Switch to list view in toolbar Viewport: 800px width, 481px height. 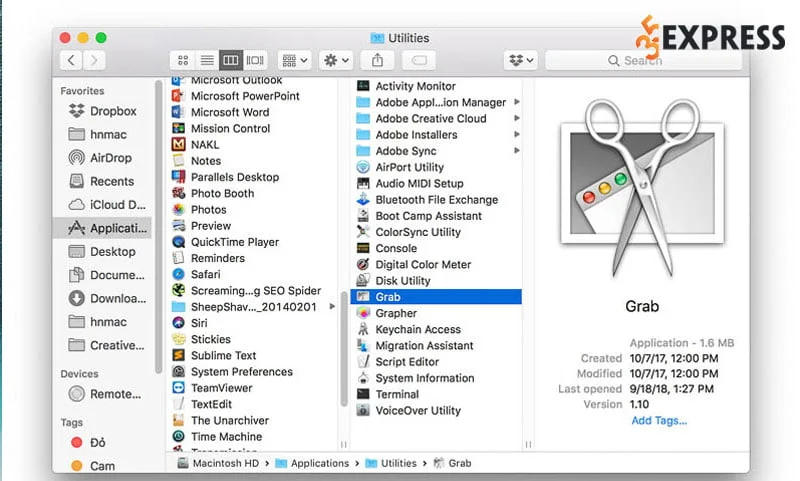tap(207, 61)
